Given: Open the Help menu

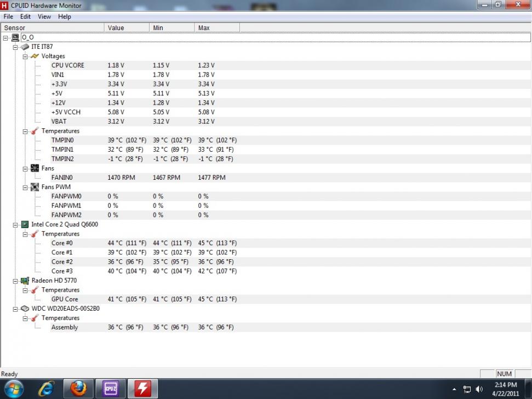Looking at the screenshot, I should [65, 16].
